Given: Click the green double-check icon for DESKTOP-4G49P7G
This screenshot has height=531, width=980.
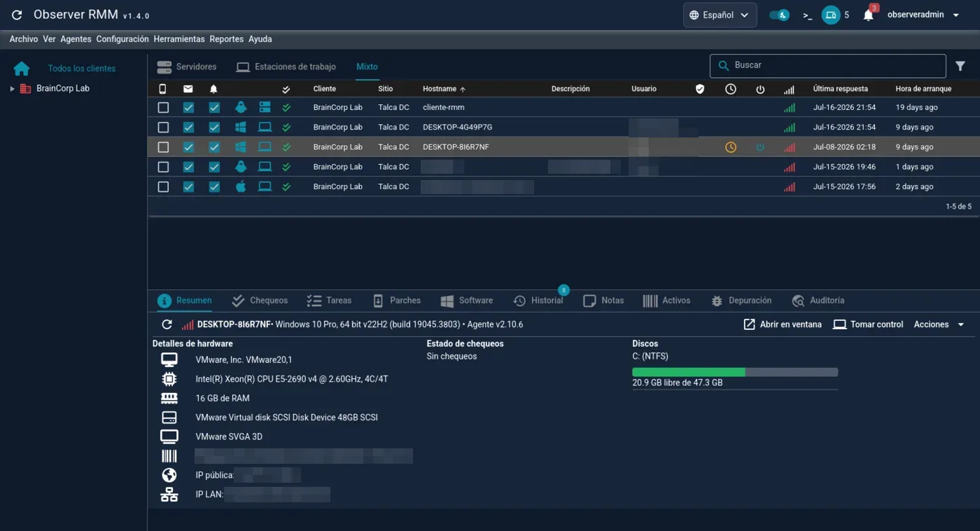Looking at the screenshot, I should tap(286, 127).
